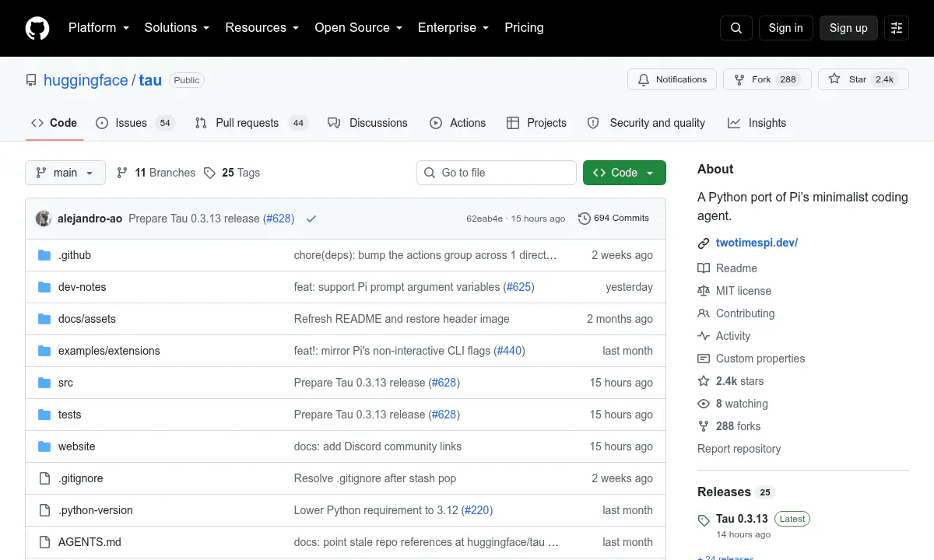
Task: Open the Releases 25 heading link
Action: click(735, 492)
